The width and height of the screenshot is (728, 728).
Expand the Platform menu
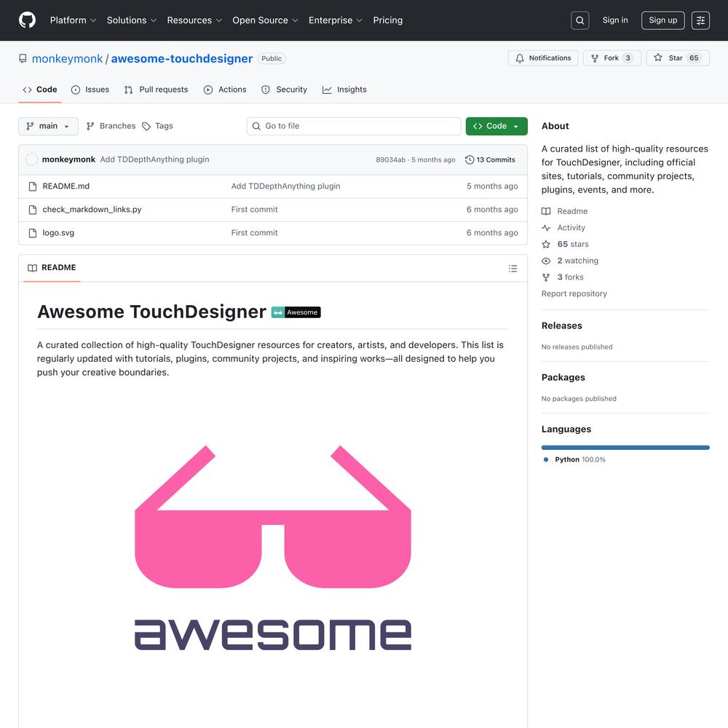pyautogui.click(x=73, y=20)
